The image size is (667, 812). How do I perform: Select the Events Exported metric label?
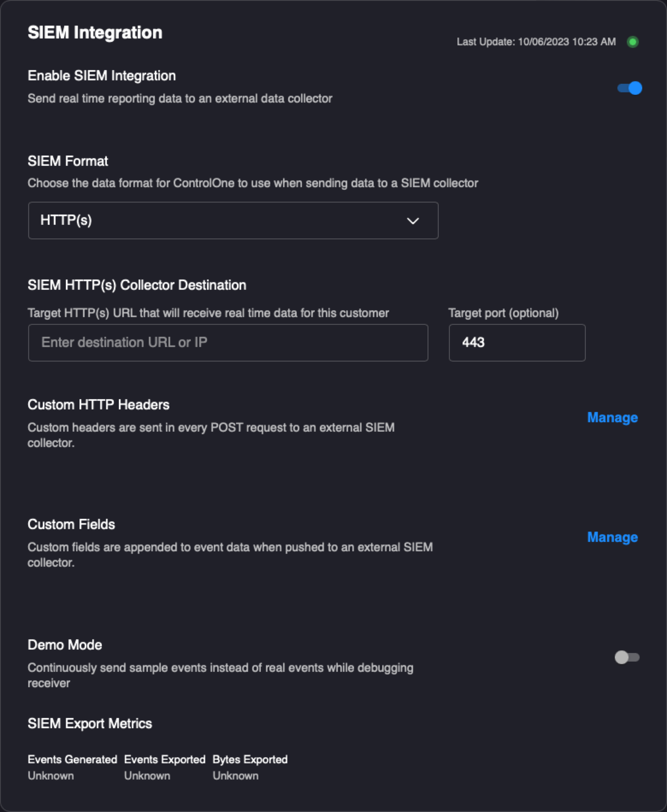pyautogui.click(x=165, y=759)
